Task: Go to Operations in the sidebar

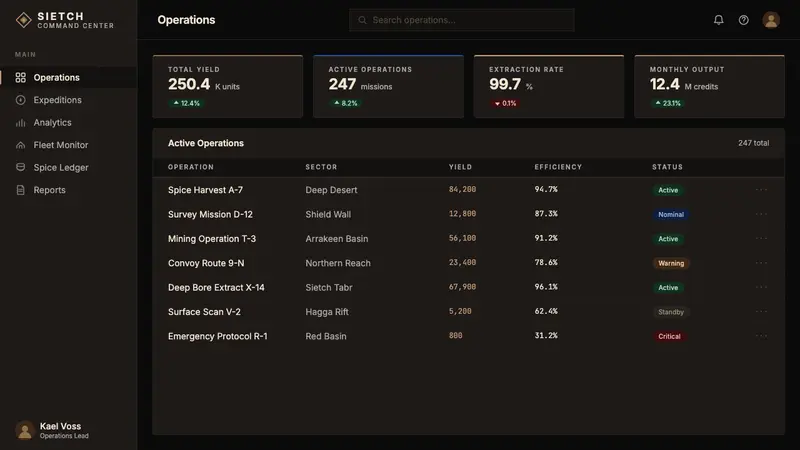Action: tap(68, 78)
